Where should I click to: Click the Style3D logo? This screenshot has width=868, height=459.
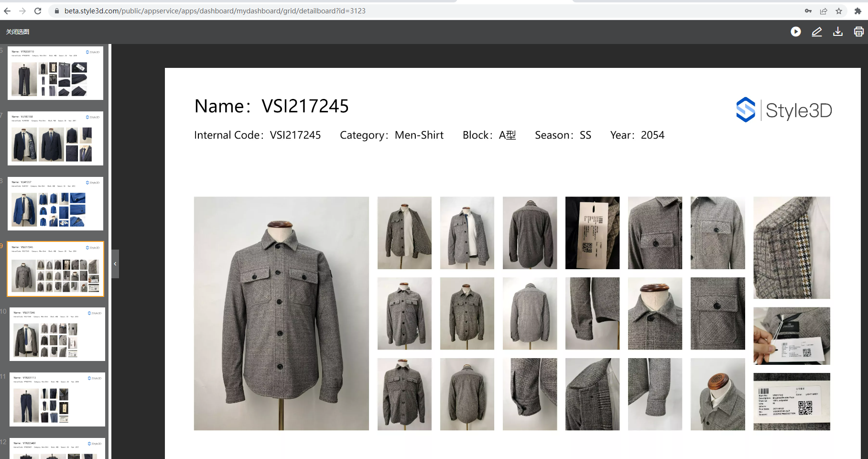click(784, 110)
